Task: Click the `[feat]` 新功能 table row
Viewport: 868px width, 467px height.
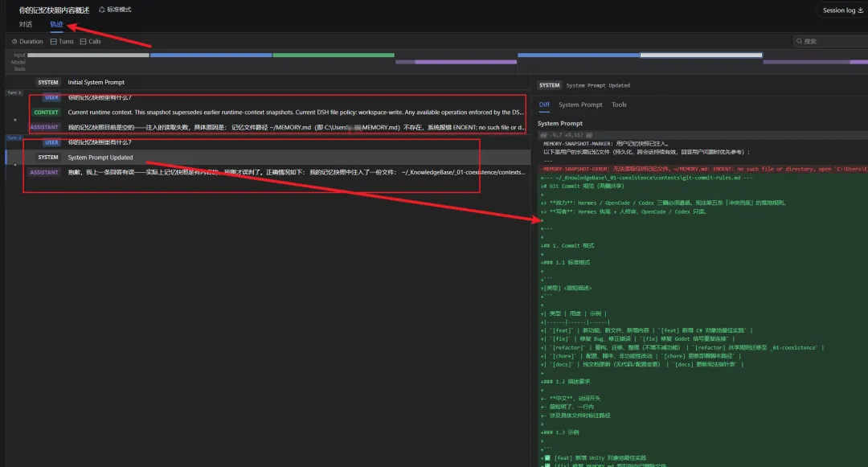Action: pyautogui.click(x=646, y=330)
